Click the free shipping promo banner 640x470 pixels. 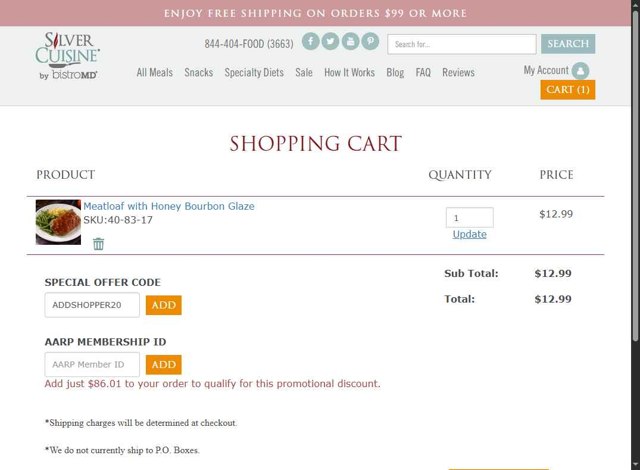(316, 13)
